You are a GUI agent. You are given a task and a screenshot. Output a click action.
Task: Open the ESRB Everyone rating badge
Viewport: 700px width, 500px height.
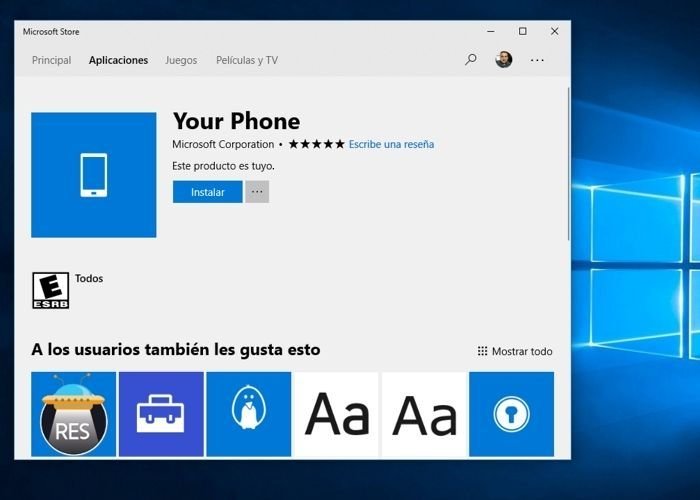coord(50,291)
